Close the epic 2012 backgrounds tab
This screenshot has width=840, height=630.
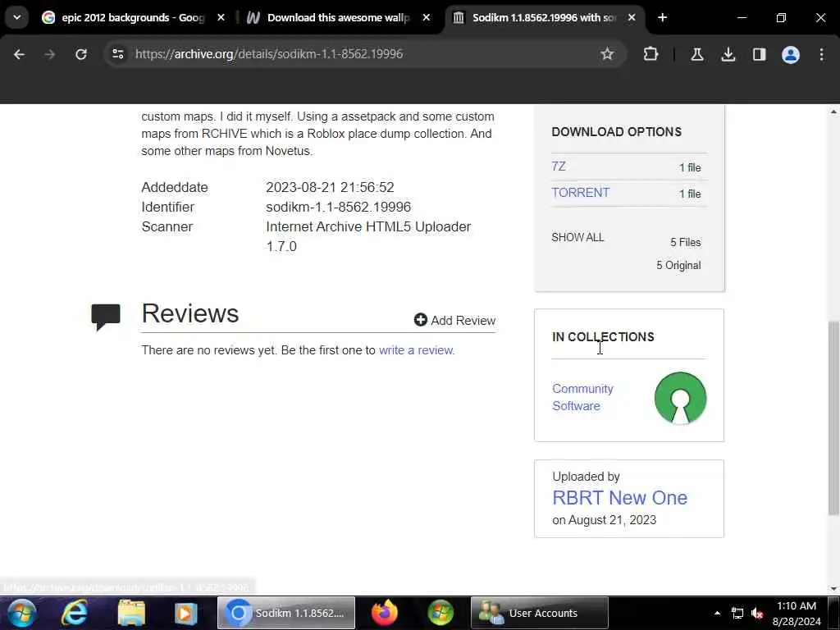coord(221,18)
